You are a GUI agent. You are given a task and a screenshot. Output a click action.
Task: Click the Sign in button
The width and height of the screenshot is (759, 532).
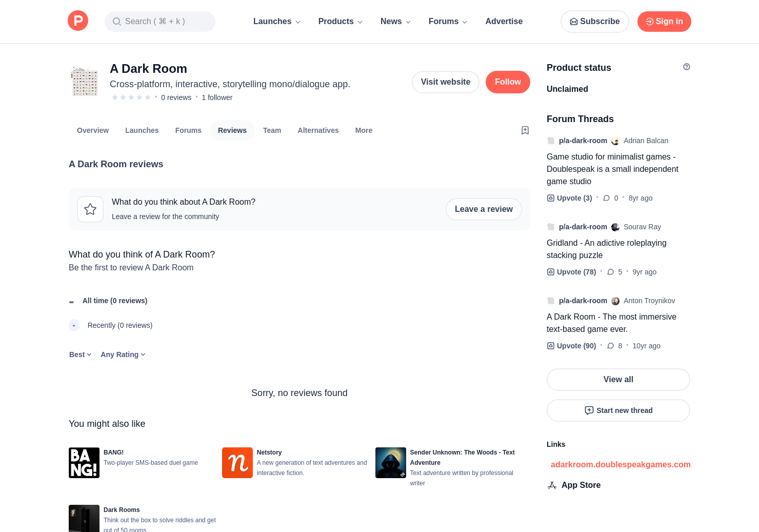664,22
